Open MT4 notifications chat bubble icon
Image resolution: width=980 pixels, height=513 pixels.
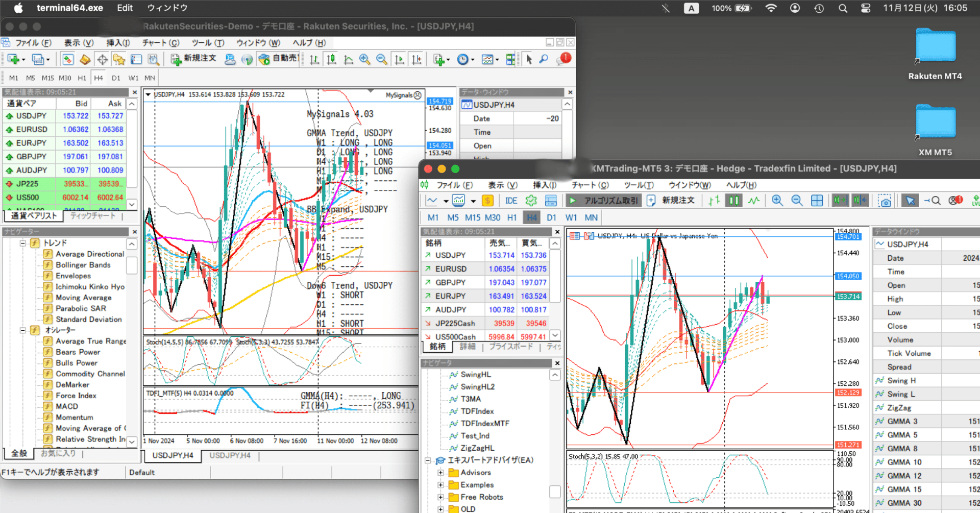pyautogui.click(x=565, y=59)
